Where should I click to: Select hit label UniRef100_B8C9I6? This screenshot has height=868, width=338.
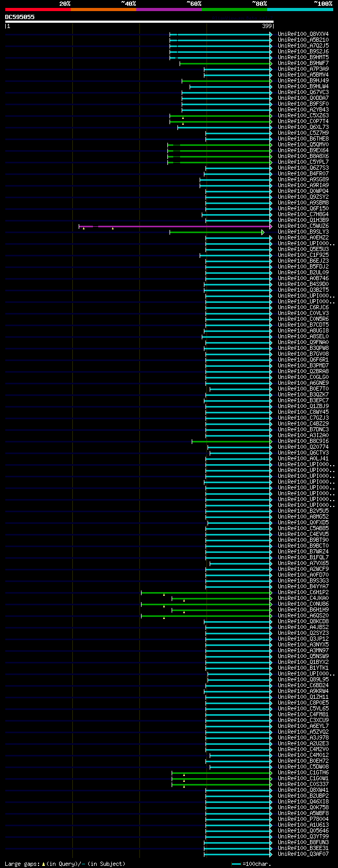coord(303,441)
